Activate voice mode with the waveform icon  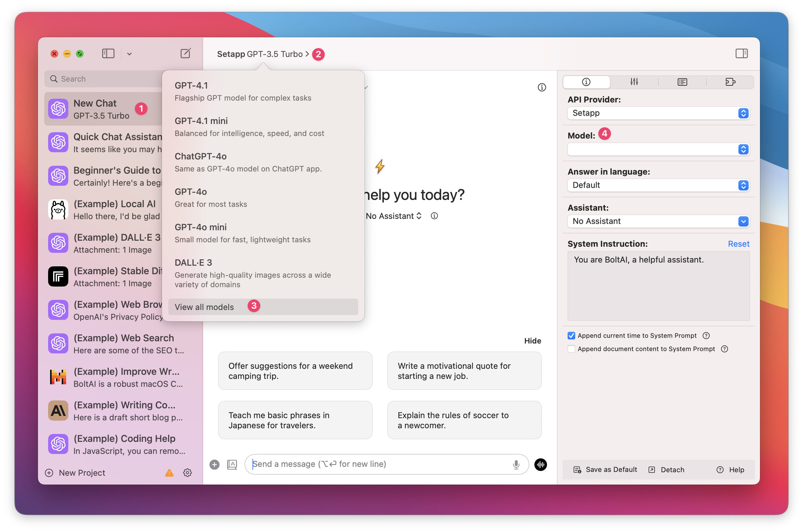[x=540, y=465]
